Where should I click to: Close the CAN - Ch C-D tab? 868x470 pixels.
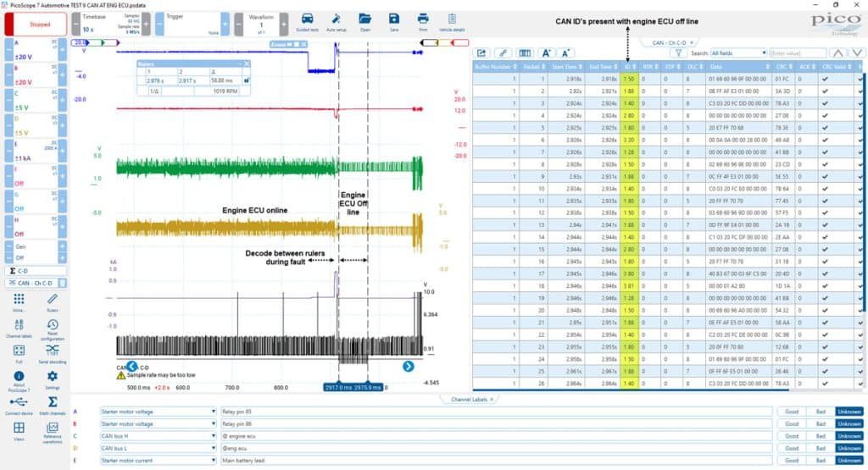coord(692,42)
